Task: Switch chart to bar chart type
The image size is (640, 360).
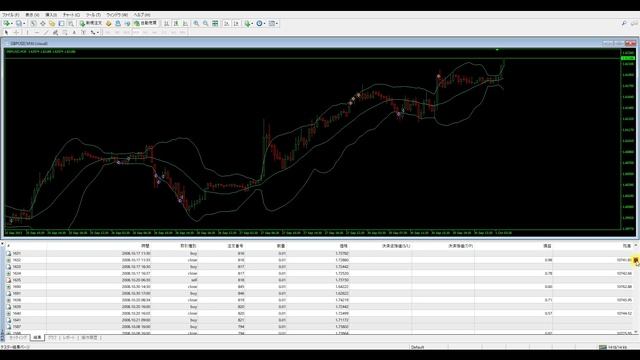Action: coord(166,23)
